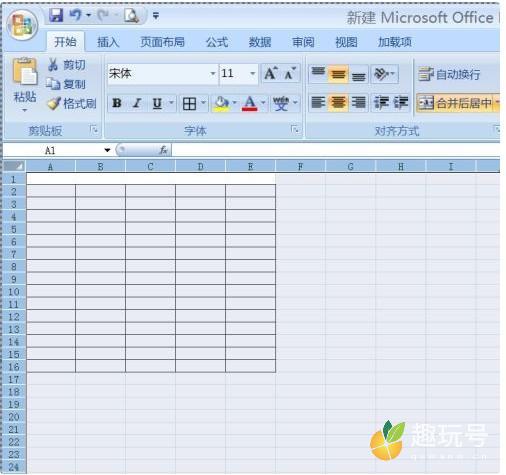
Task: Open the font color dropdown arrow
Action: point(263,103)
